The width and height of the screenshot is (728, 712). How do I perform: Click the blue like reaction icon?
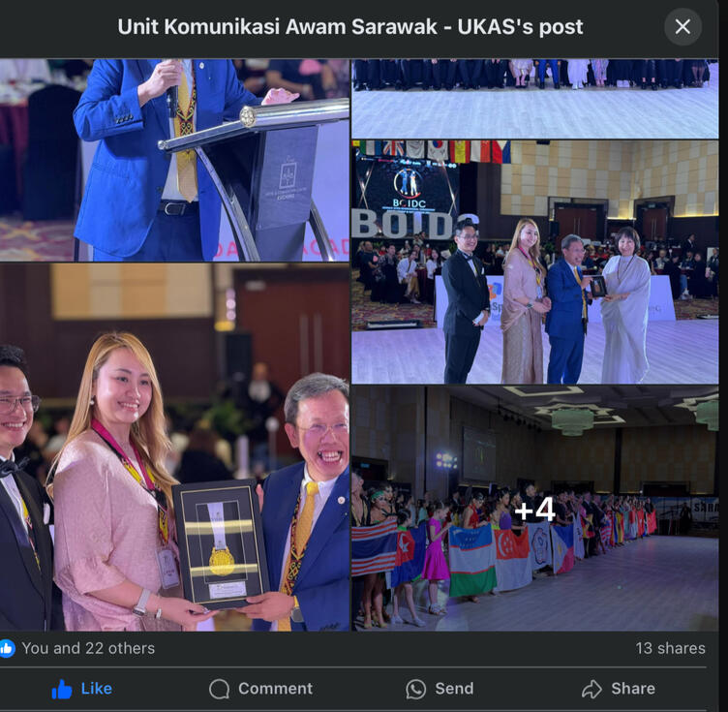pyautogui.click(x=7, y=648)
